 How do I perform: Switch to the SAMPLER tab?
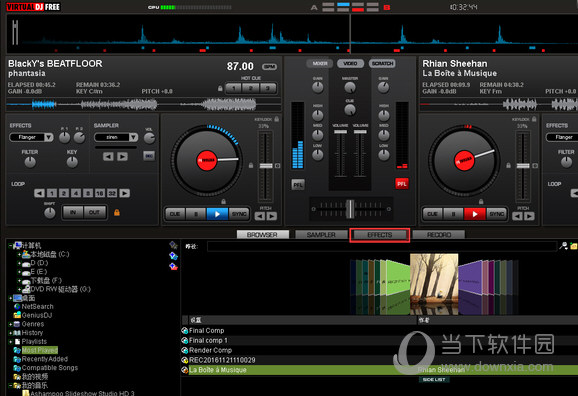[x=321, y=235]
